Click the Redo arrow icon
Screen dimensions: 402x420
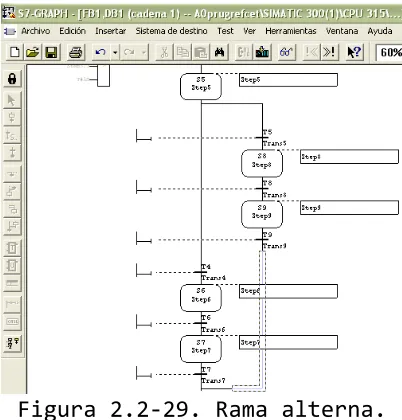129,52
